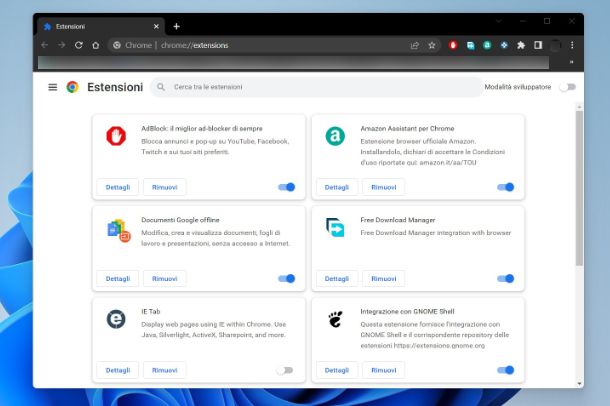
Task: Click Rimuovi for Amazon Assistant
Action: click(x=384, y=187)
